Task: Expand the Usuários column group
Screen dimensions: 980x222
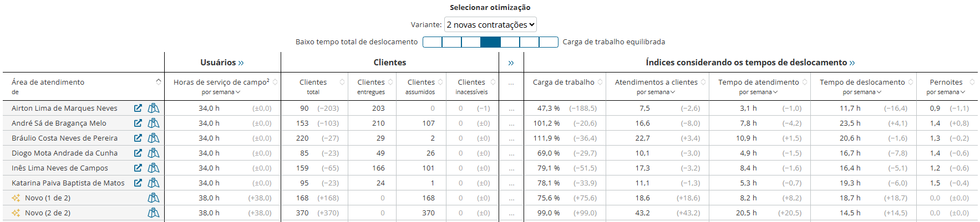Action: [241, 63]
